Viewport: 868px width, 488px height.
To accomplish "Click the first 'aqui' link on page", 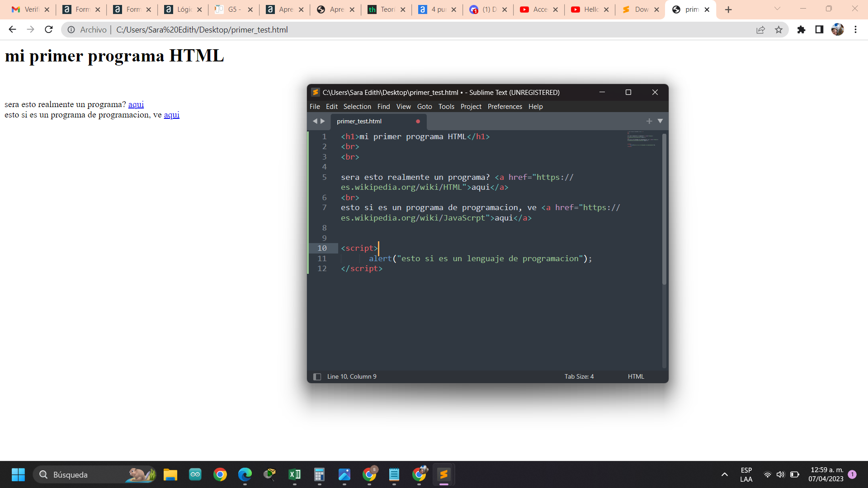I will click(x=136, y=104).
